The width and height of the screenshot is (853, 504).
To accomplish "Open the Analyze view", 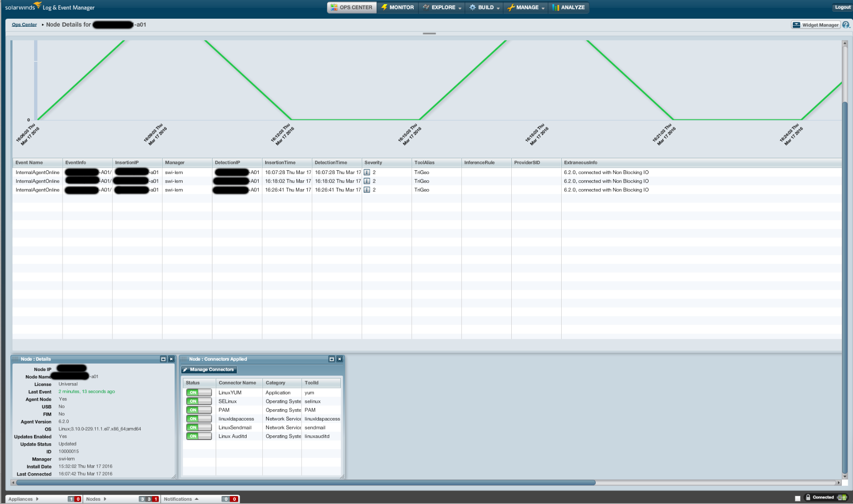I will (569, 7).
